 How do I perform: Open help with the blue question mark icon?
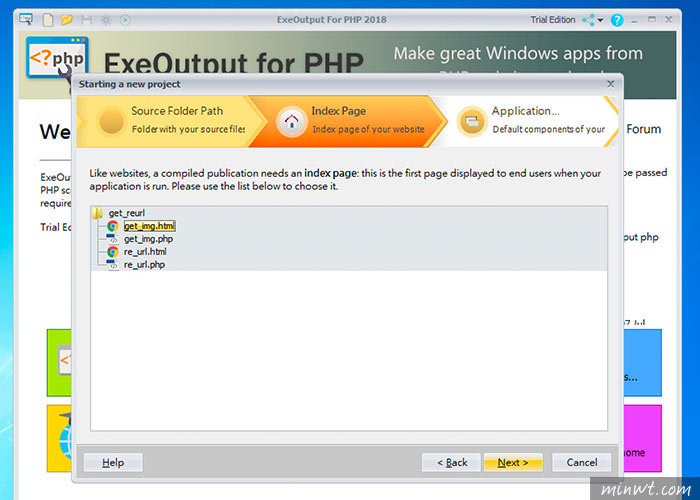pyautogui.click(x=617, y=20)
